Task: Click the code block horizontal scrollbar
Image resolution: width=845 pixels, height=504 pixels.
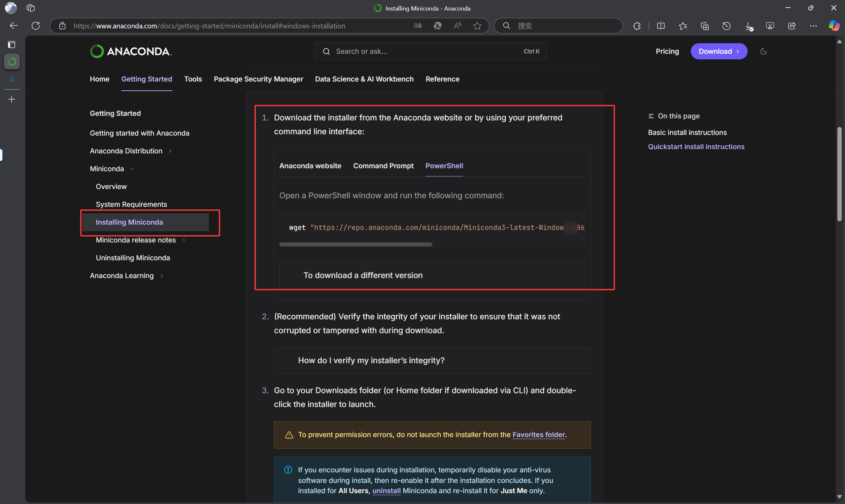Action: 355,244
